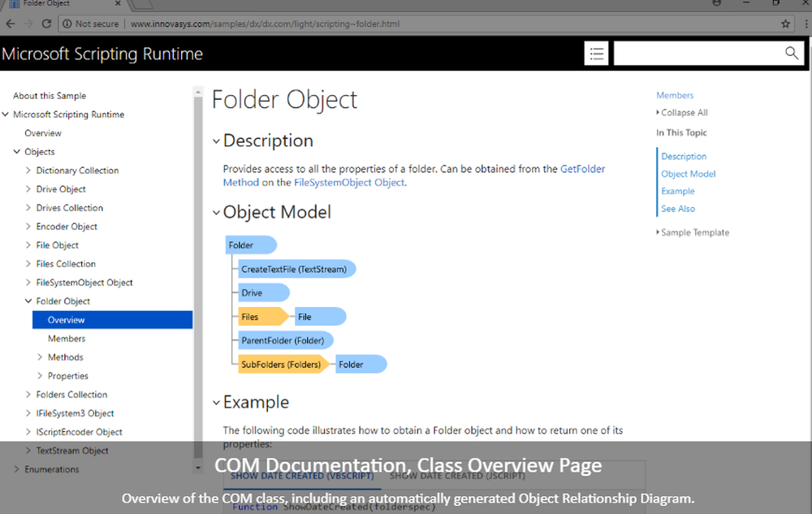The width and height of the screenshot is (812, 514).
Task: Click the Not secure site info icon
Action: (67, 24)
